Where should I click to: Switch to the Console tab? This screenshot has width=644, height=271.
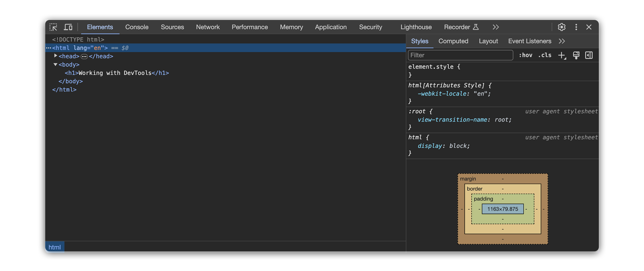[x=137, y=27]
